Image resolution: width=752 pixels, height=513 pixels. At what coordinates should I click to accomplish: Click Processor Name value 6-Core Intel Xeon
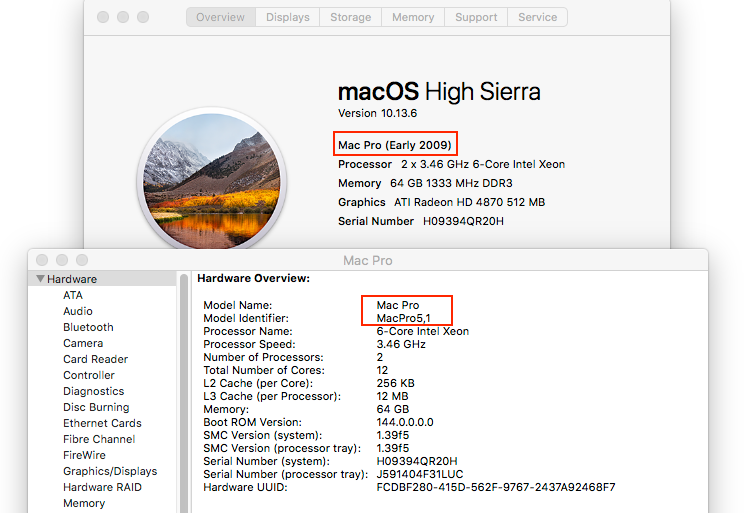pos(423,331)
